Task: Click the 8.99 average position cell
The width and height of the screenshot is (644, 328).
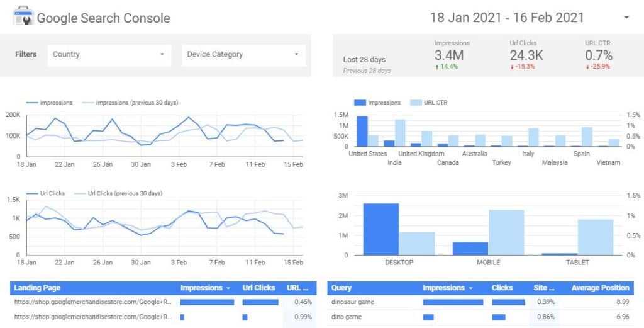Action: [623, 302]
